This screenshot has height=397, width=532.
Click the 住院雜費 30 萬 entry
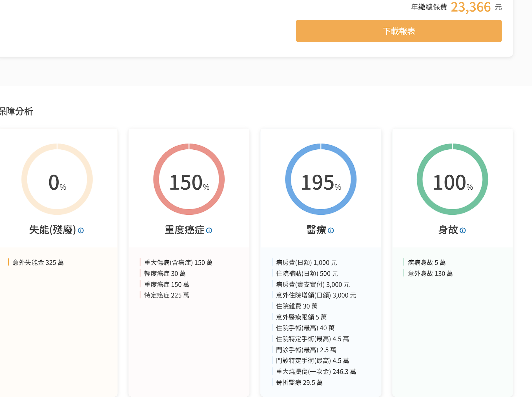[296, 306]
